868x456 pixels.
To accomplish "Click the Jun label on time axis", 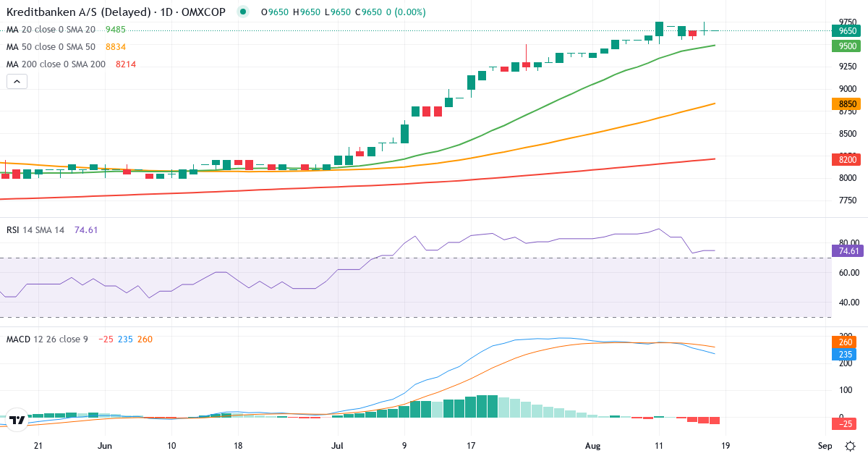I will point(106,445).
